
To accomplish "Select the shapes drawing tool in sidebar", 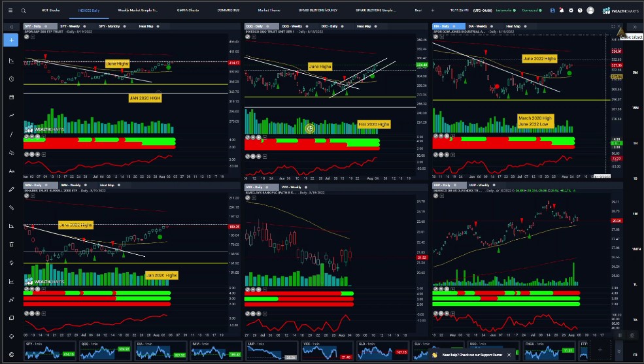I will 11,153.
